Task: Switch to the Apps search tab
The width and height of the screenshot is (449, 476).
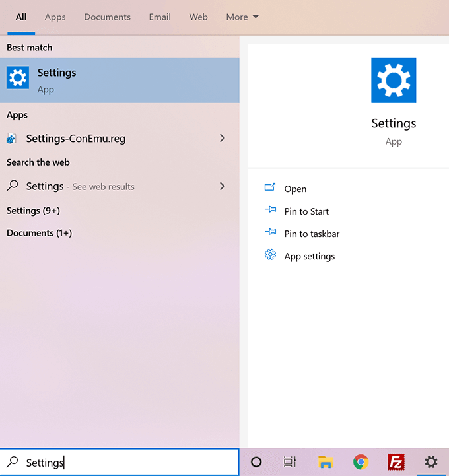Action: click(55, 17)
